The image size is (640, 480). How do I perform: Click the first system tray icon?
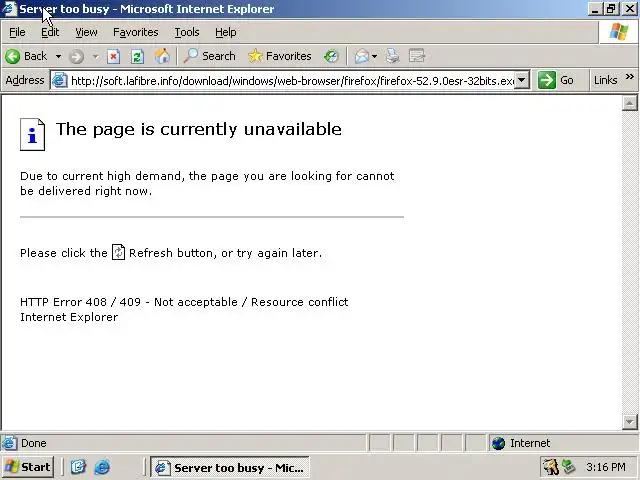point(551,467)
